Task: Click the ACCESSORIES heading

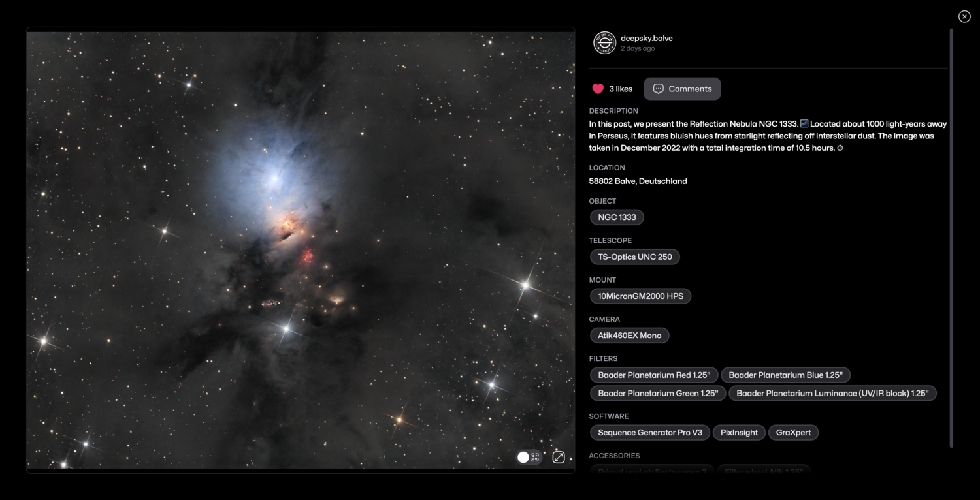Action: pyautogui.click(x=614, y=456)
